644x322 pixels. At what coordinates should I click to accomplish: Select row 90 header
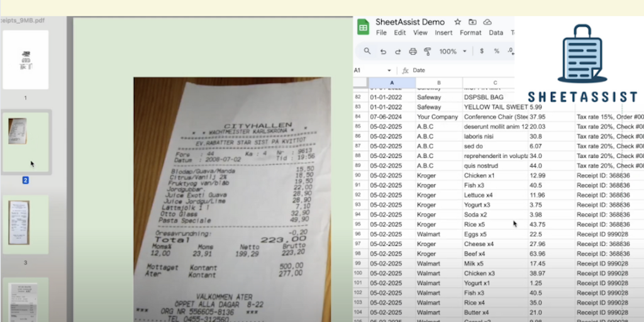(360, 176)
